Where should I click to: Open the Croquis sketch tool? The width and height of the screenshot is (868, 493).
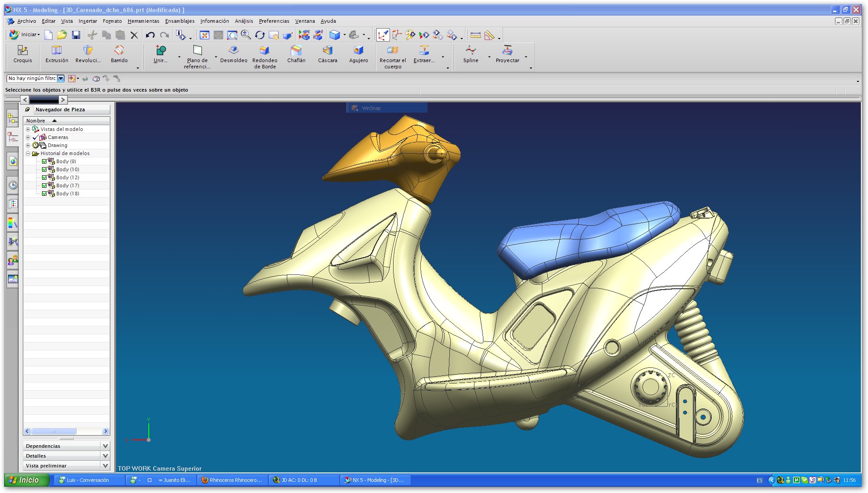tap(22, 54)
